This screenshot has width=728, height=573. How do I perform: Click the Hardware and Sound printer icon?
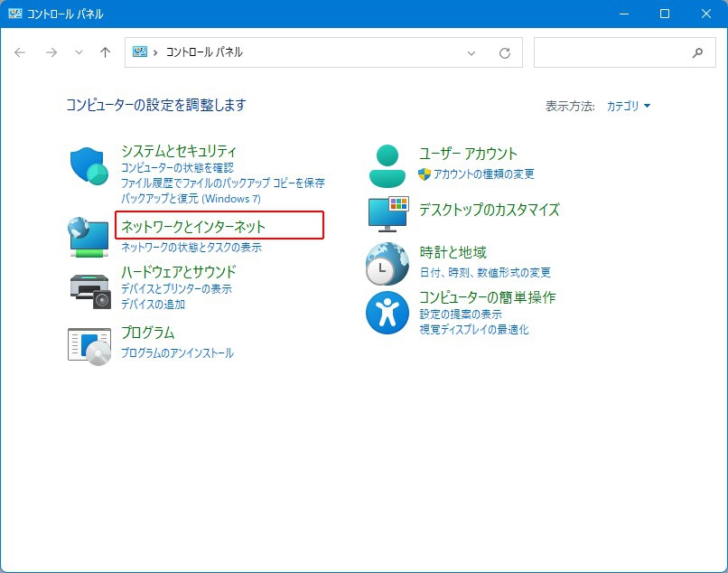click(x=89, y=289)
